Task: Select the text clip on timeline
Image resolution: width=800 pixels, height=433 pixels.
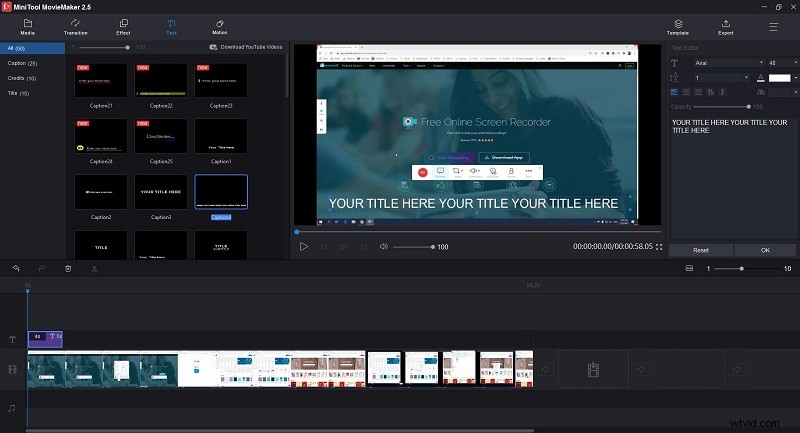Action: click(x=45, y=339)
